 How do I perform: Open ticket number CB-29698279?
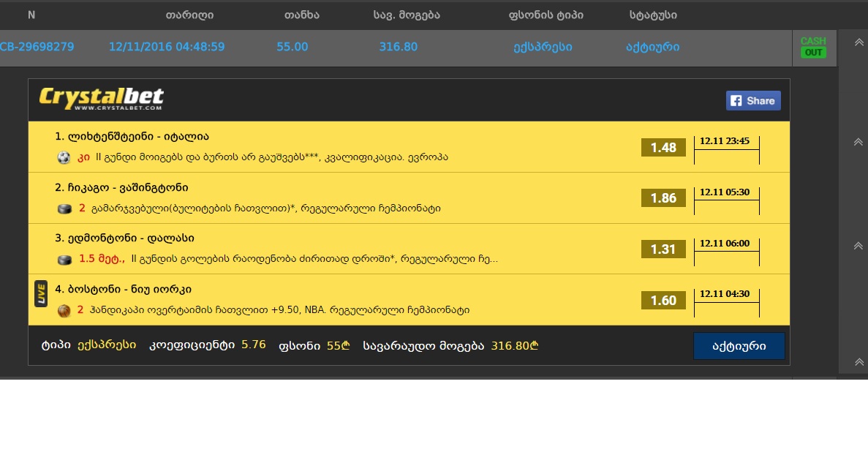(37, 47)
